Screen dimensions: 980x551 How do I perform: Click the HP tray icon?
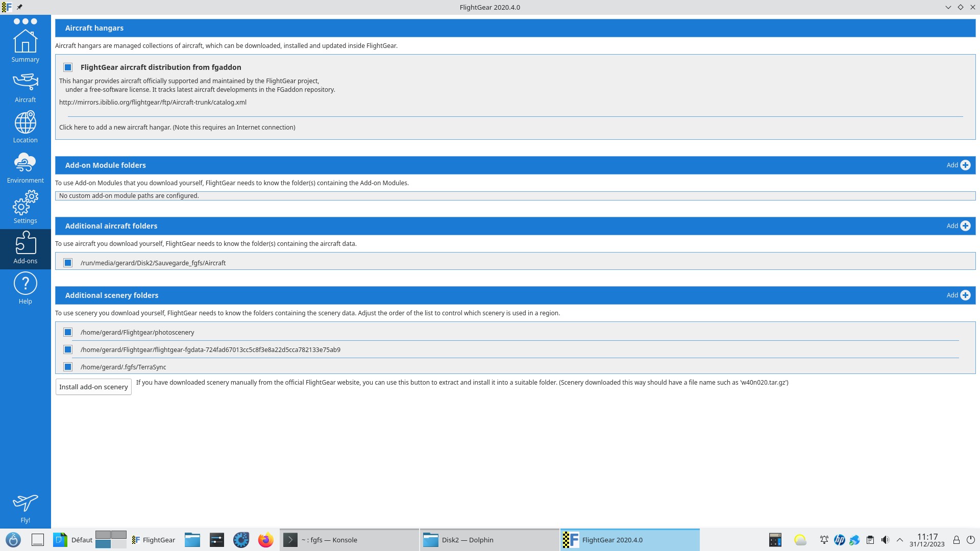point(840,540)
